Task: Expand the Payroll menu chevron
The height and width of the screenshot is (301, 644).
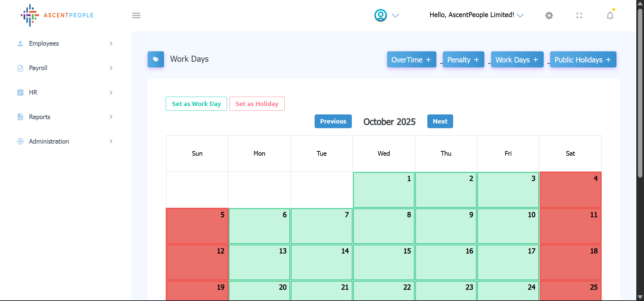Action: [111, 68]
